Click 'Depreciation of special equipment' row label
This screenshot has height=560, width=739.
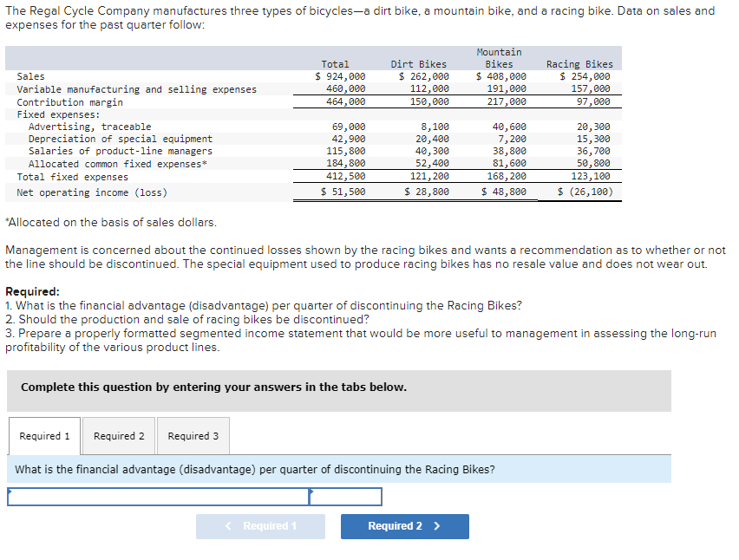[121, 139]
